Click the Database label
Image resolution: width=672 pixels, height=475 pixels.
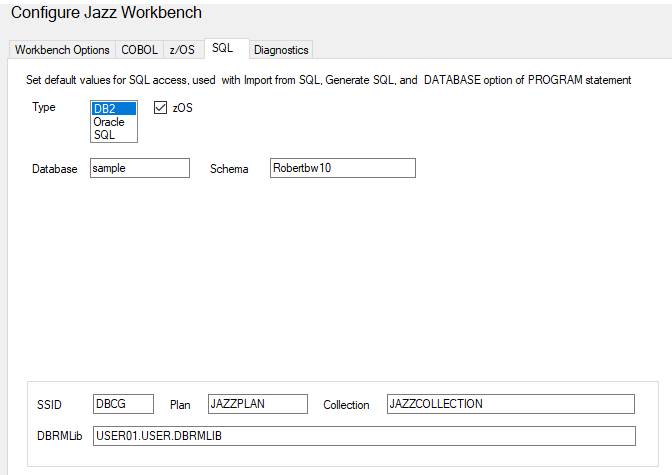(55, 169)
